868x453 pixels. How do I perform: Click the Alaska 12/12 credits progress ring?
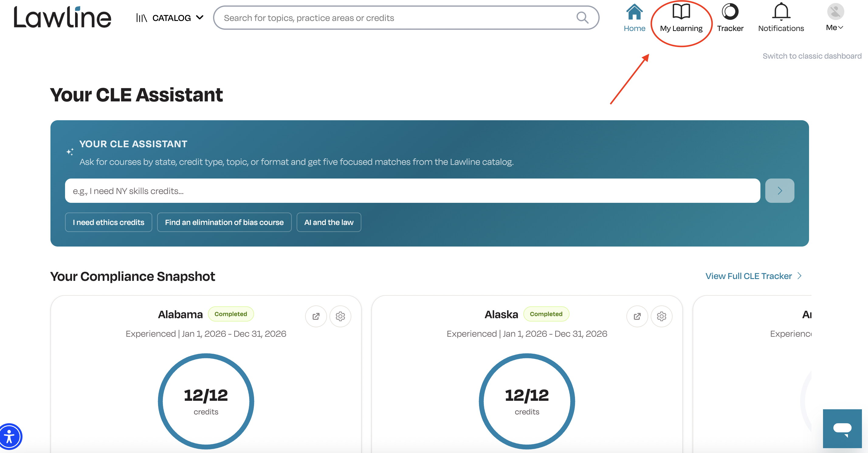point(527,401)
